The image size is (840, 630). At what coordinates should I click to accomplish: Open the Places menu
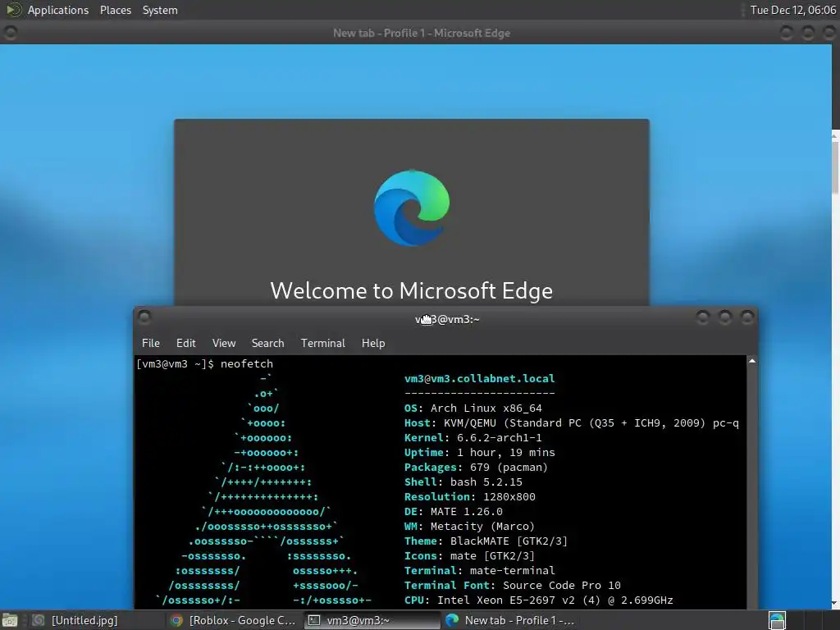point(116,10)
